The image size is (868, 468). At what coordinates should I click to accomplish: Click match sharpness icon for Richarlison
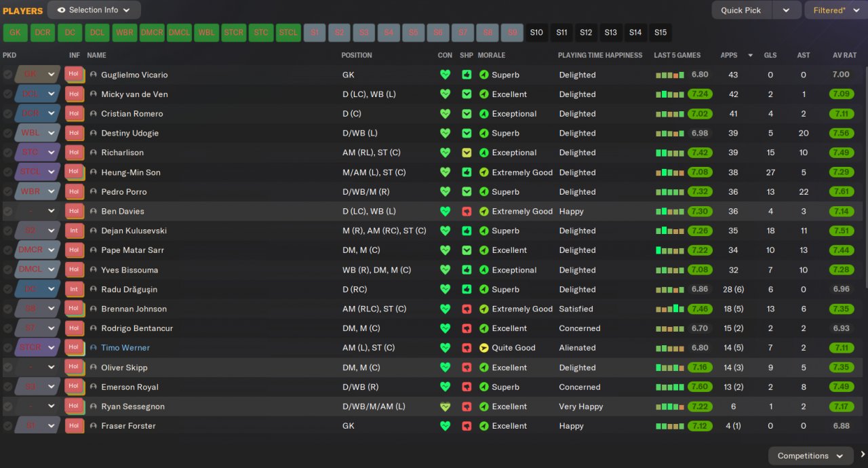[x=467, y=153]
